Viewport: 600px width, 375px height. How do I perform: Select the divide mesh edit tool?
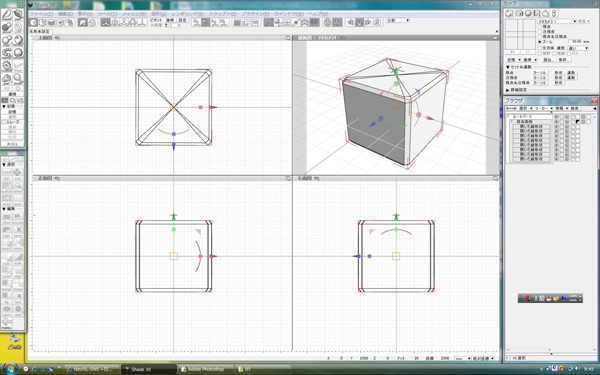7,271
